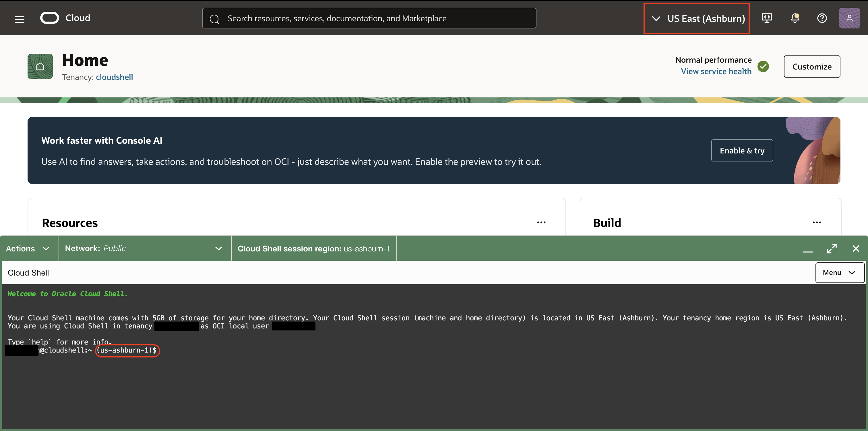Click the Resources heading
Screen dimensions: 868x431
click(x=70, y=223)
